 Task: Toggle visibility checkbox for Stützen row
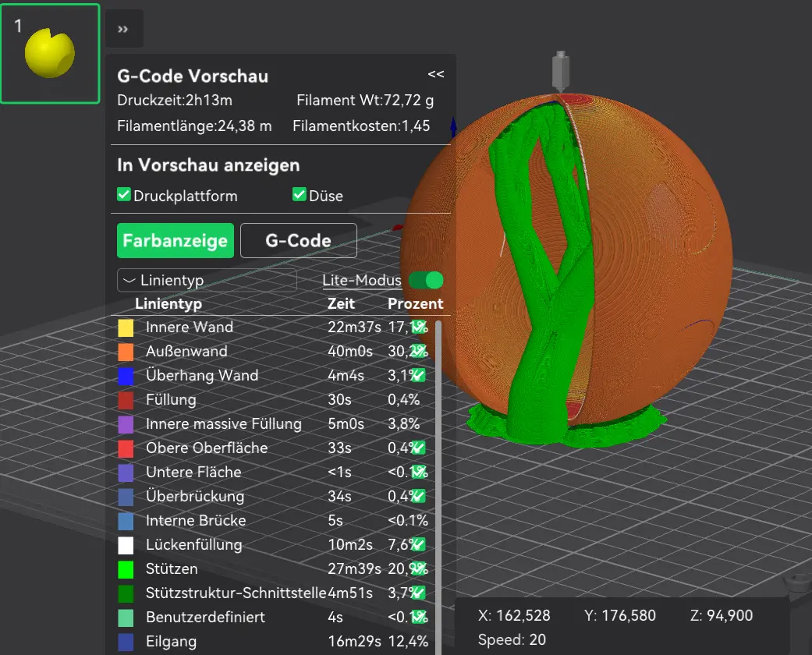point(418,568)
